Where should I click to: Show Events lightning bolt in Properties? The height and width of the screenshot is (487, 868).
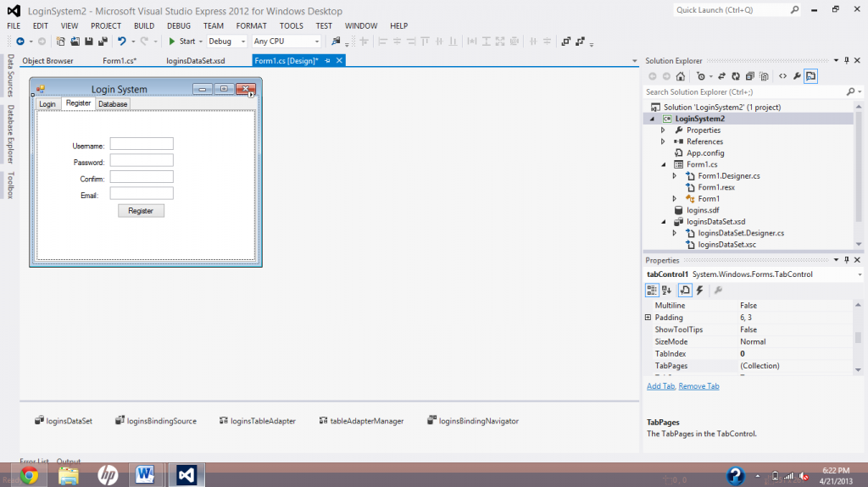pos(699,290)
